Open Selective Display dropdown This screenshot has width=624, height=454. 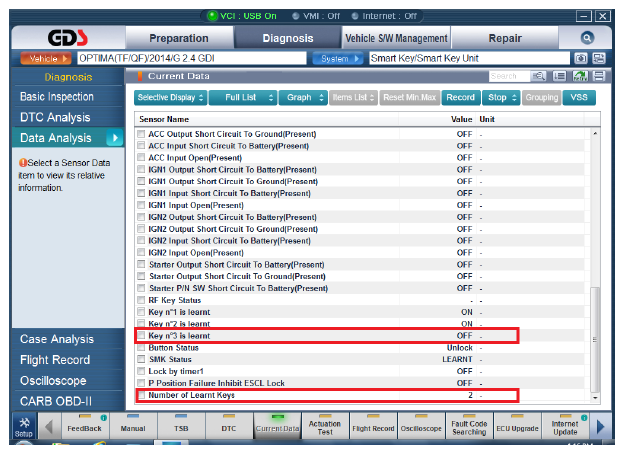click(171, 97)
